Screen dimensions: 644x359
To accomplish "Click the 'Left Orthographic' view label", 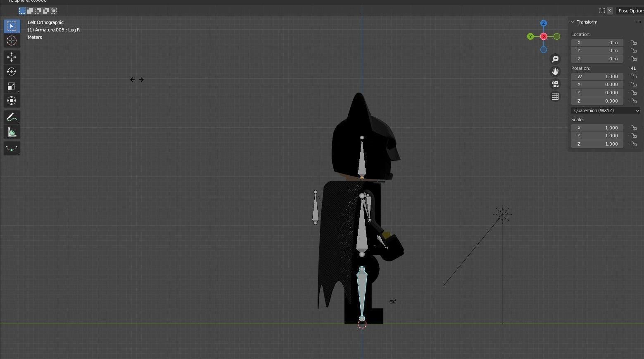I will tap(45, 22).
